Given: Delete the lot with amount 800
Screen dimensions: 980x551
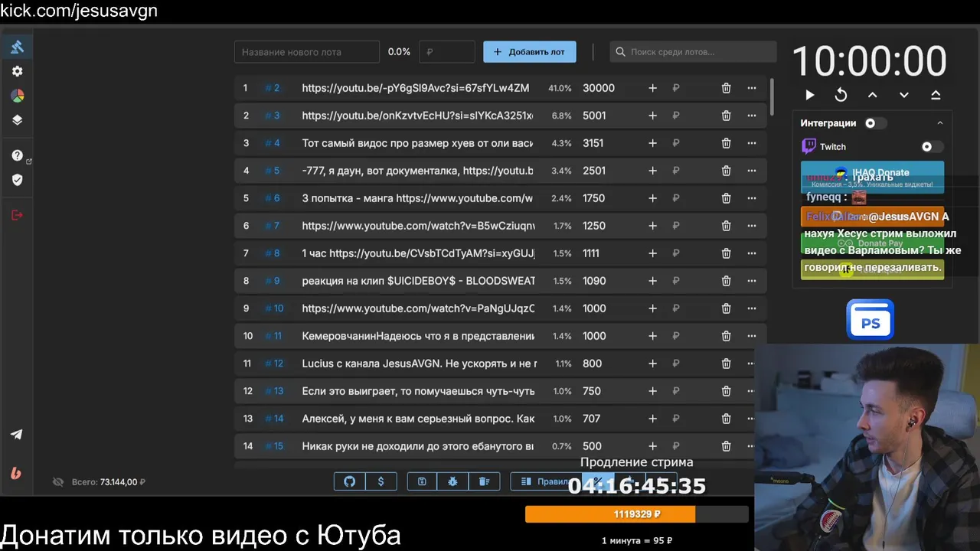Looking at the screenshot, I should 726,364.
